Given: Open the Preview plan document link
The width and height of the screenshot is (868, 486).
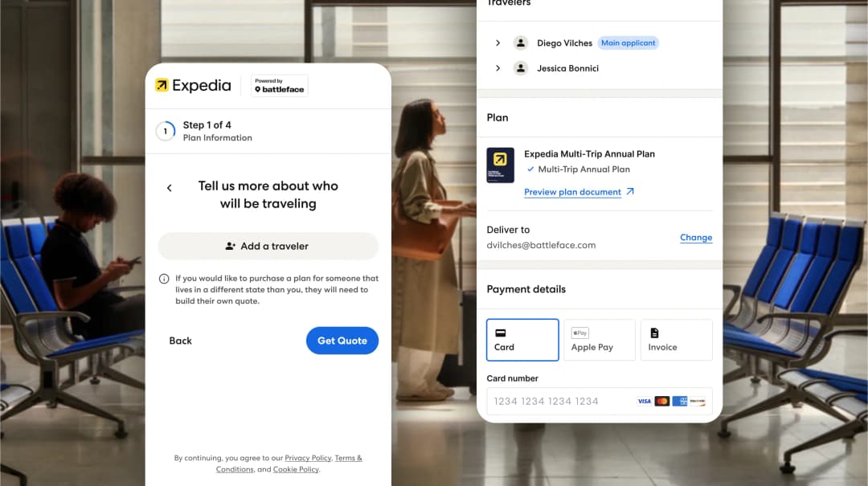Looking at the screenshot, I should (x=573, y=192).
